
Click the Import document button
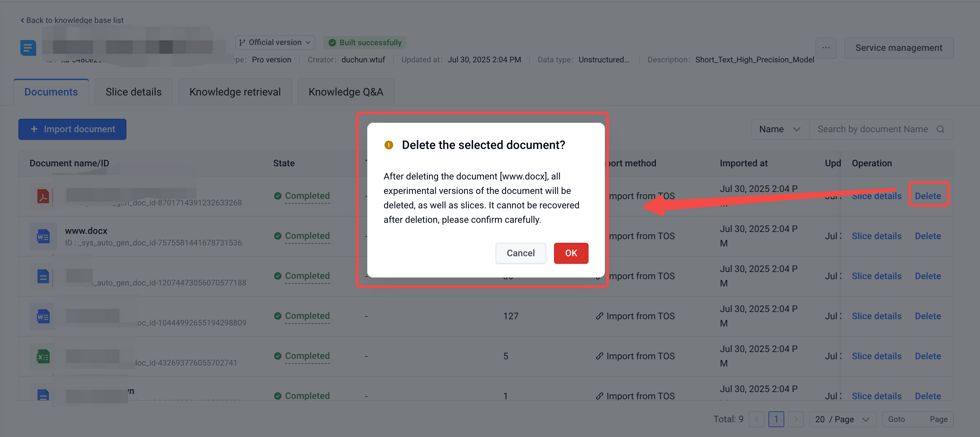[72, 129]
